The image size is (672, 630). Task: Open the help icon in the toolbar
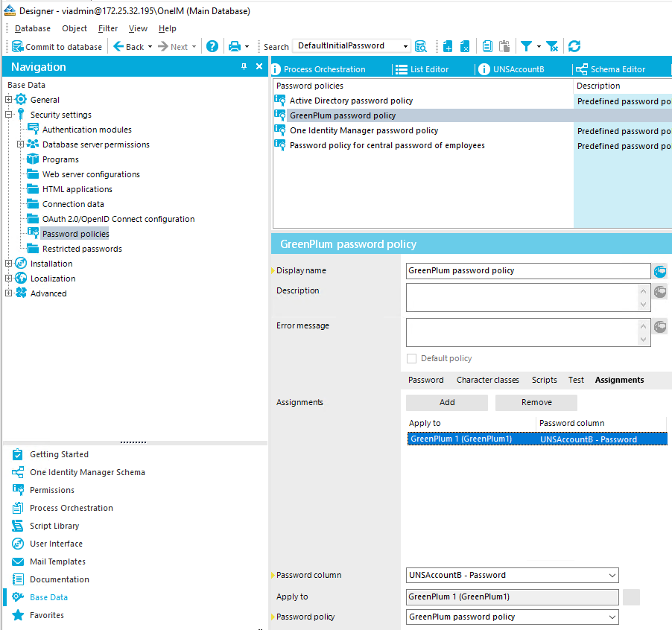pyautogui.click(x=212, y=45)
